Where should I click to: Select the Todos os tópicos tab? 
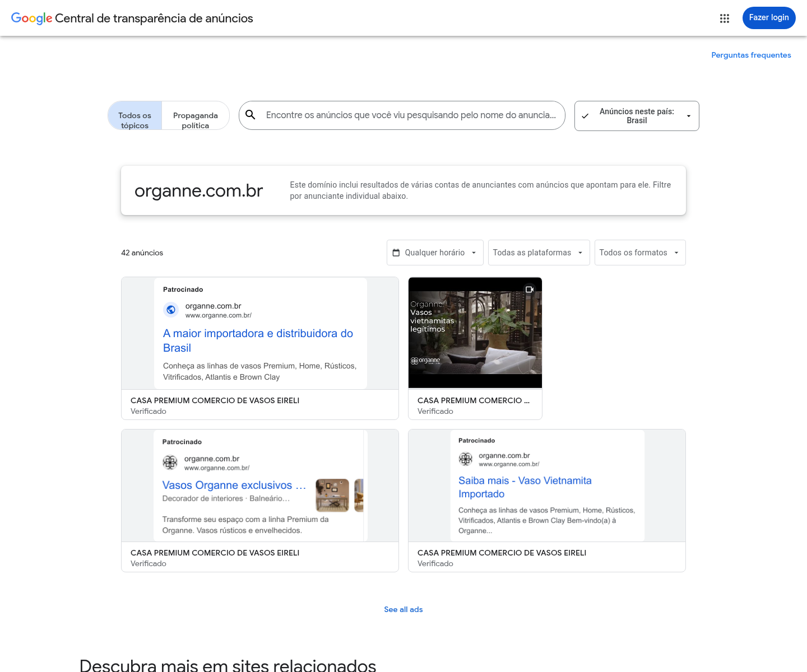point(135,115)
